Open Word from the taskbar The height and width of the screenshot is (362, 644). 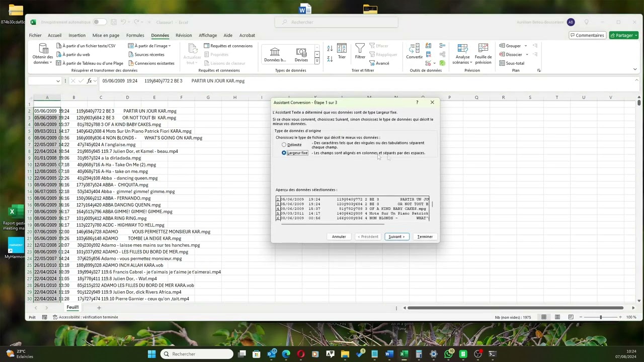click(x=388, y=354)
